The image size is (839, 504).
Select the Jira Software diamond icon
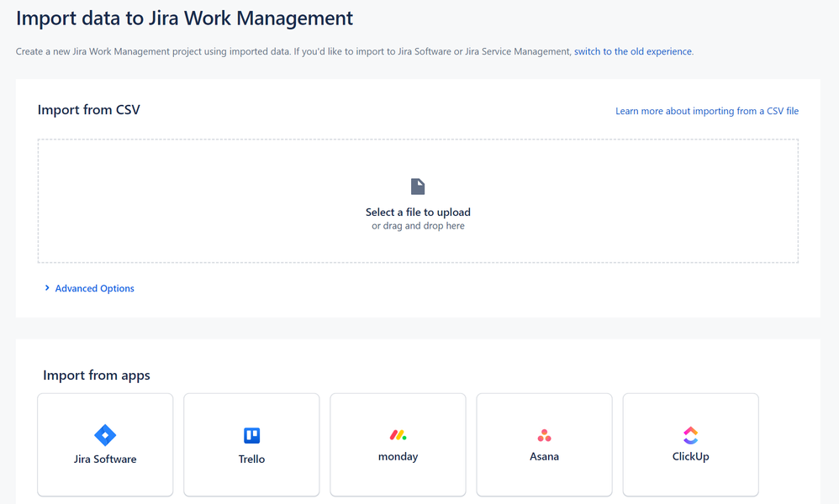pos(105,435)
